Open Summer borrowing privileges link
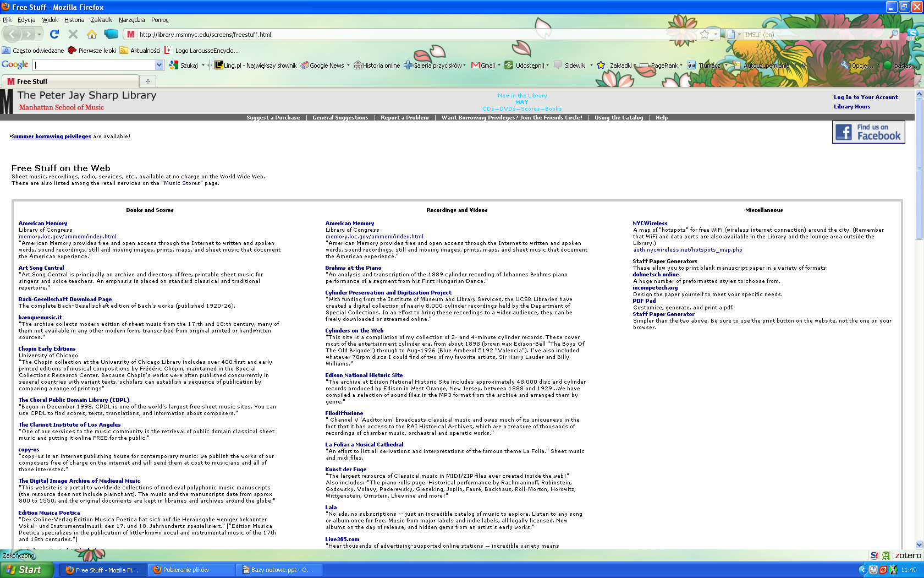 (51, 136)
